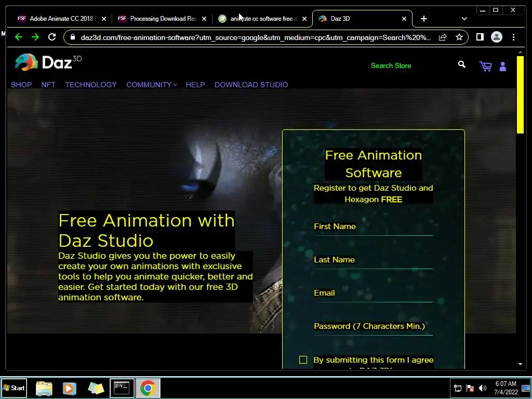532x399 pixels.
Task: Click the scrollbar up arrow
Action: click(x=520, y=52)
